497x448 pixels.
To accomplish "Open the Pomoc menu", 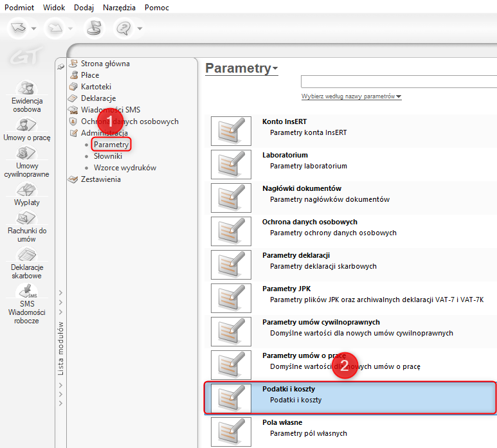I will (x=157, y=7).
